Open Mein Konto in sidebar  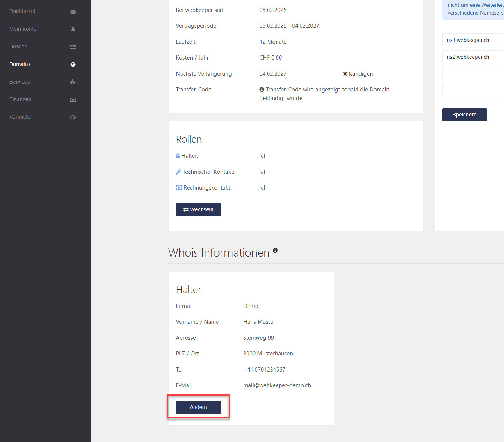[x=23, y=29]
